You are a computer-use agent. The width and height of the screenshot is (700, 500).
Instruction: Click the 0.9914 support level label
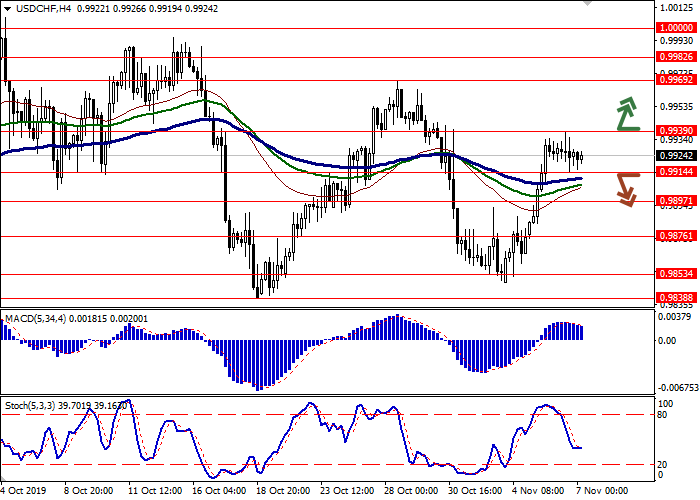coord(675,172)
